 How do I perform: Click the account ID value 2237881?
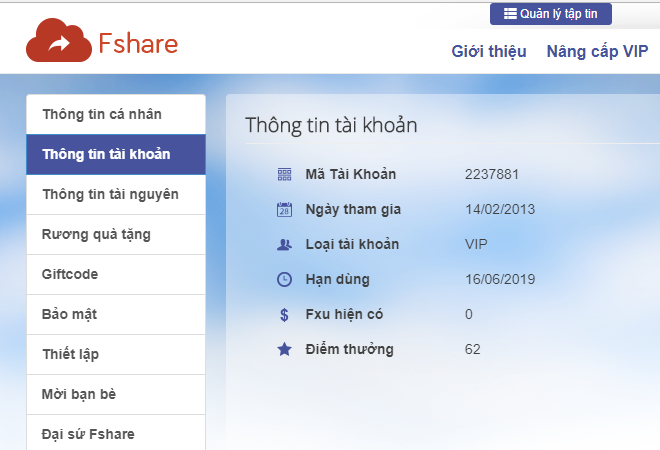click(492, 174)
